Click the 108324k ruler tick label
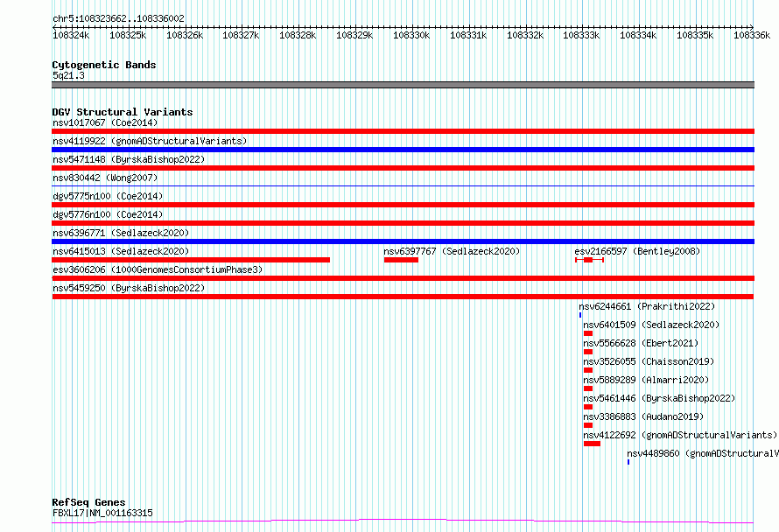This screenshot has width=779, height=532. 71,35
